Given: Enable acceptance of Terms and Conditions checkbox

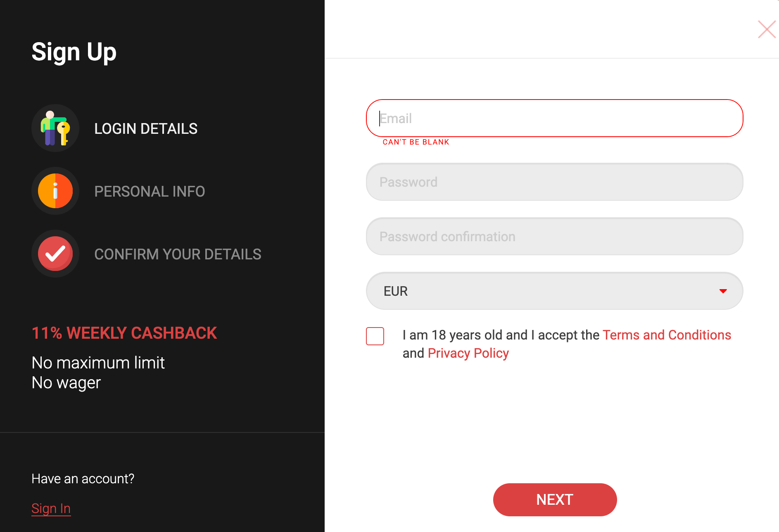Looking at the screenshot, I should click(375, 337).
